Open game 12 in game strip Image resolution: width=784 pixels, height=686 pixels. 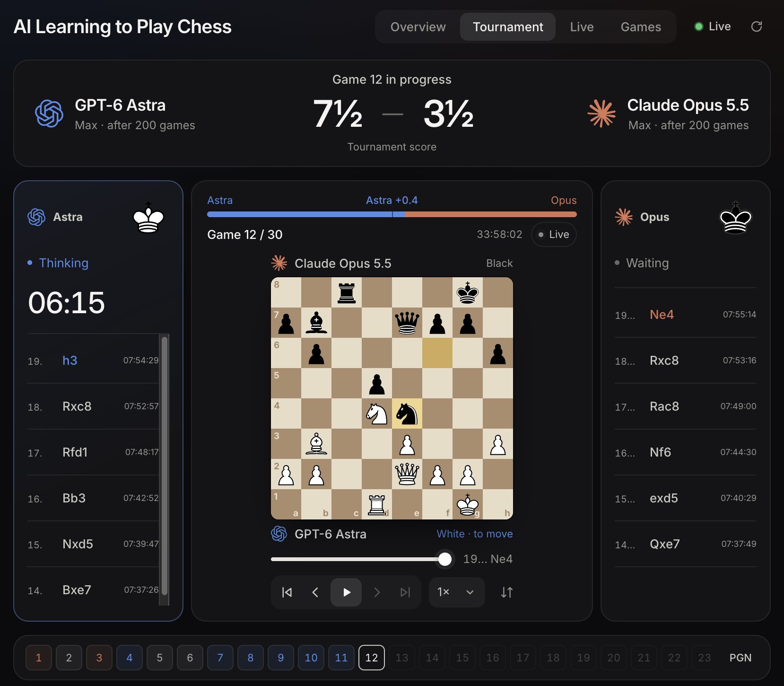coord(372,658)
